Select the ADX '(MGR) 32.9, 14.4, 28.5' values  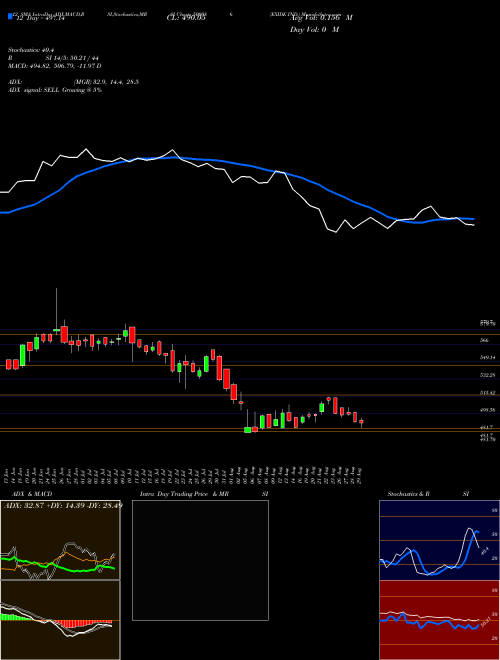coord(106,82)
